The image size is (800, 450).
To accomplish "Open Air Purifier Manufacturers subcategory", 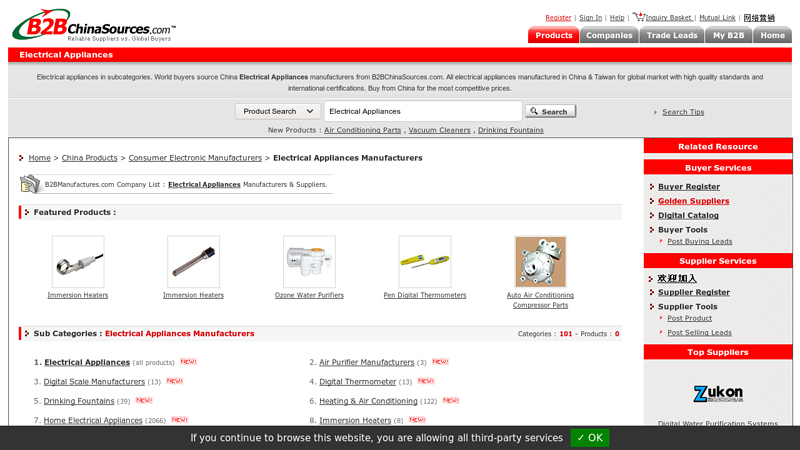I will 366,362.
